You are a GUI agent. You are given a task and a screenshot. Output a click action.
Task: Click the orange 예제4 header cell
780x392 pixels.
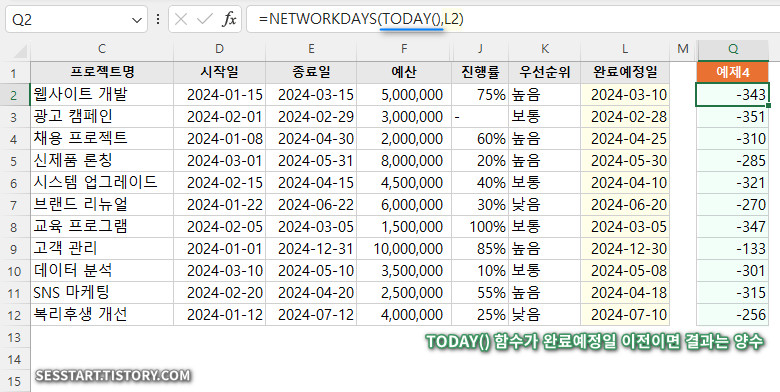[x=733, y=73]
